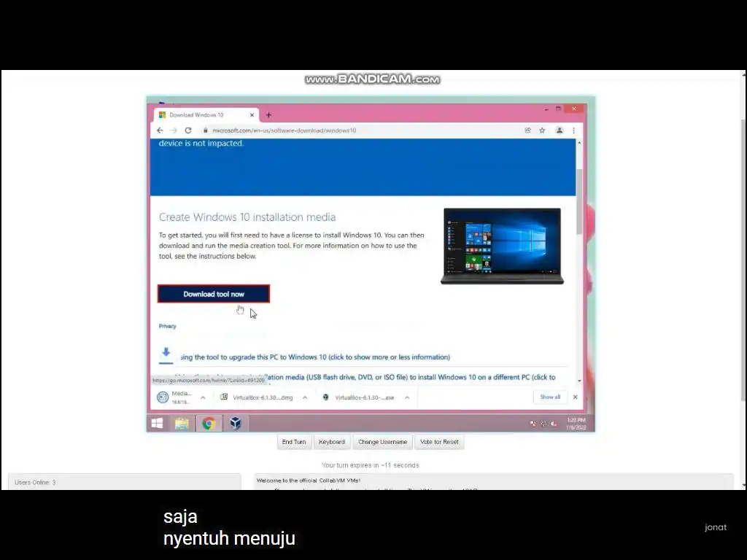Screen dimensions: 747x560
Task: Click the browser forward arrow
Action: coord(174,131)
